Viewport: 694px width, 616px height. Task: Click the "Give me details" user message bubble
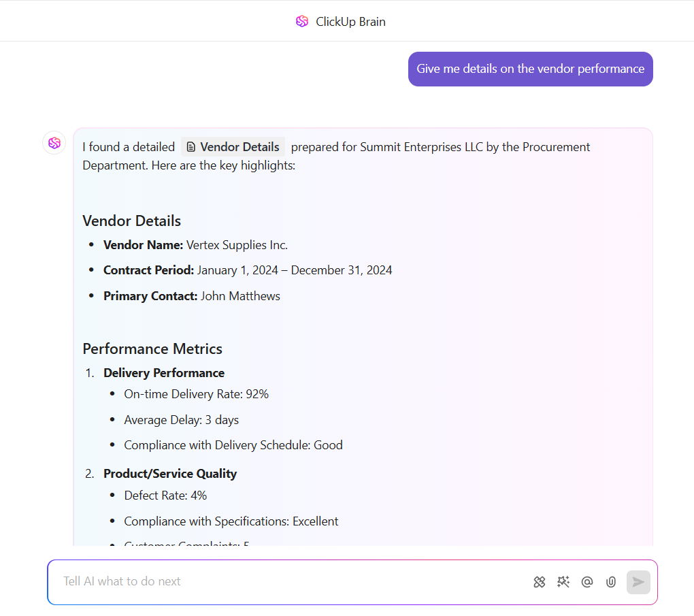pyautogui.click(x=530, y=69)
